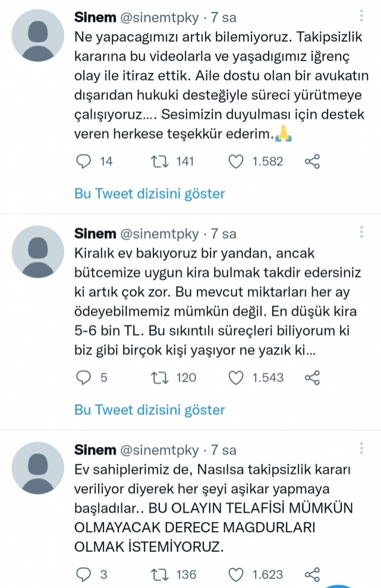This screenshot has height=588, width=381.
Task: Show thread under the first tweet
Action: (x=150, y=193)
